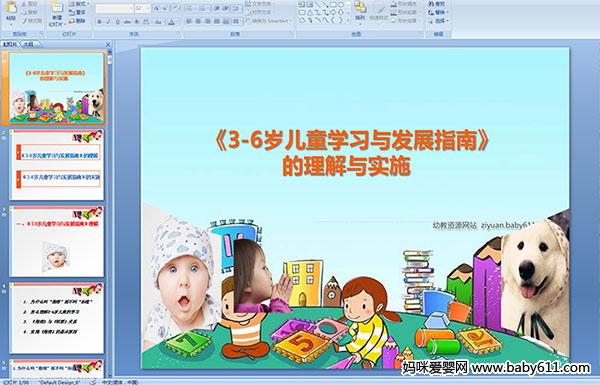The height and width of the screenshot is (385, 600).
Task: Switch to the Slides tab in side pane
Action: pyautogui.click(x=10, y=44)
